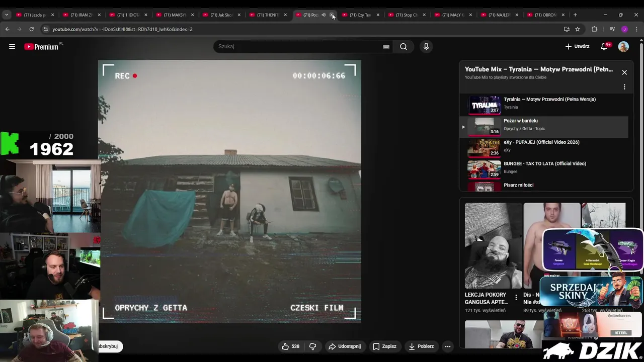Dislike the video thumbs down
The image size is (644, 362).
(x=312, y=346)
